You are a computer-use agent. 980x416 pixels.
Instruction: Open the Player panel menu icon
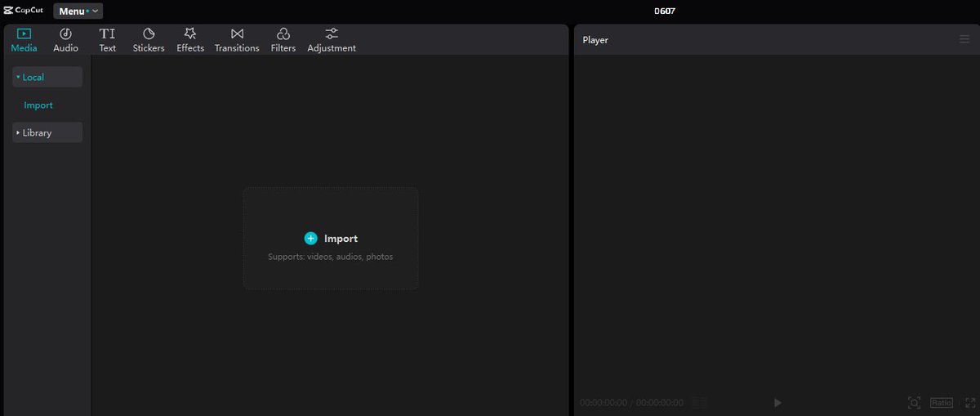[x=964, y=39]
